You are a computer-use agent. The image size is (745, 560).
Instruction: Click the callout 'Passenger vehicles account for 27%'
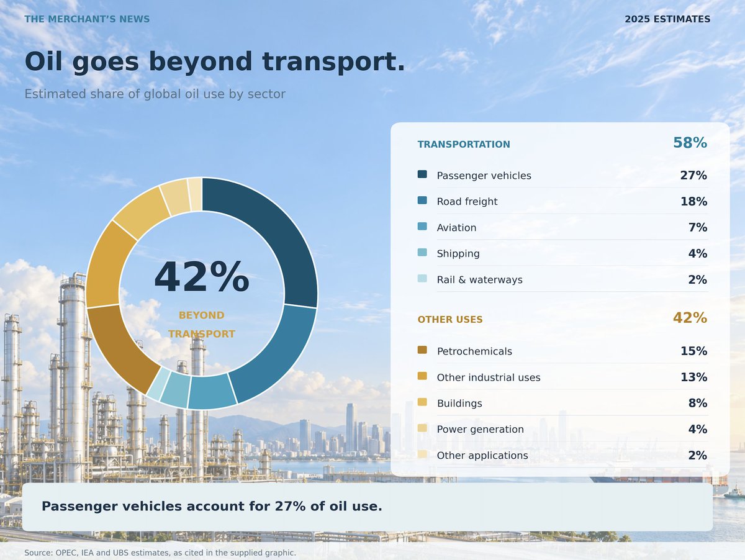212,507
